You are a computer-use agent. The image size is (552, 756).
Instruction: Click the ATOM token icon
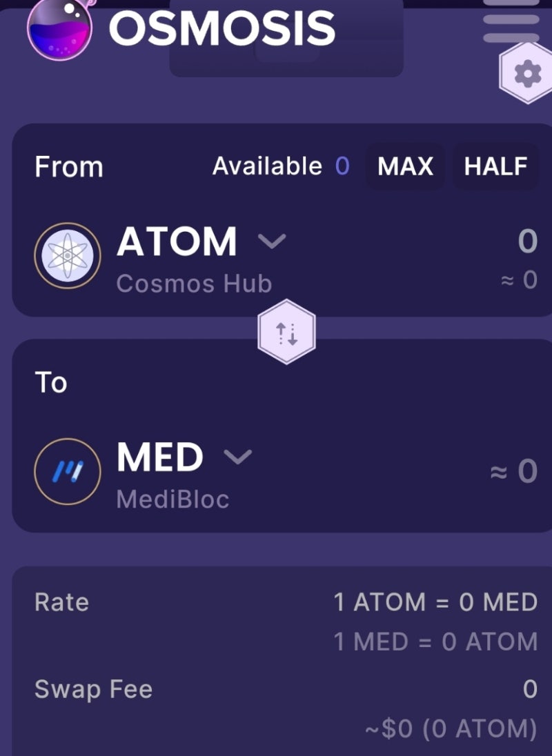[68, 256]
